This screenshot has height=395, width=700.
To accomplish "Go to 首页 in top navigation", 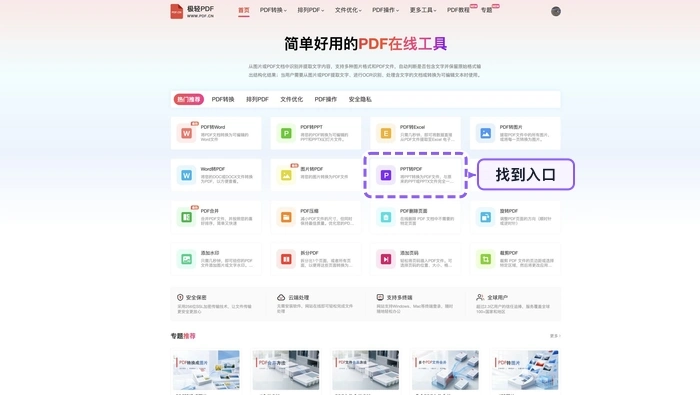I will (x=244, y=10).
